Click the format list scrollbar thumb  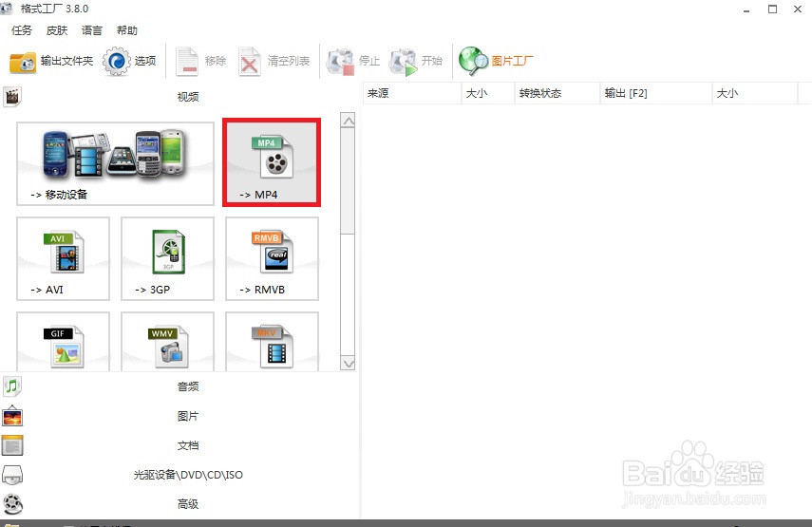coord(348,181)
